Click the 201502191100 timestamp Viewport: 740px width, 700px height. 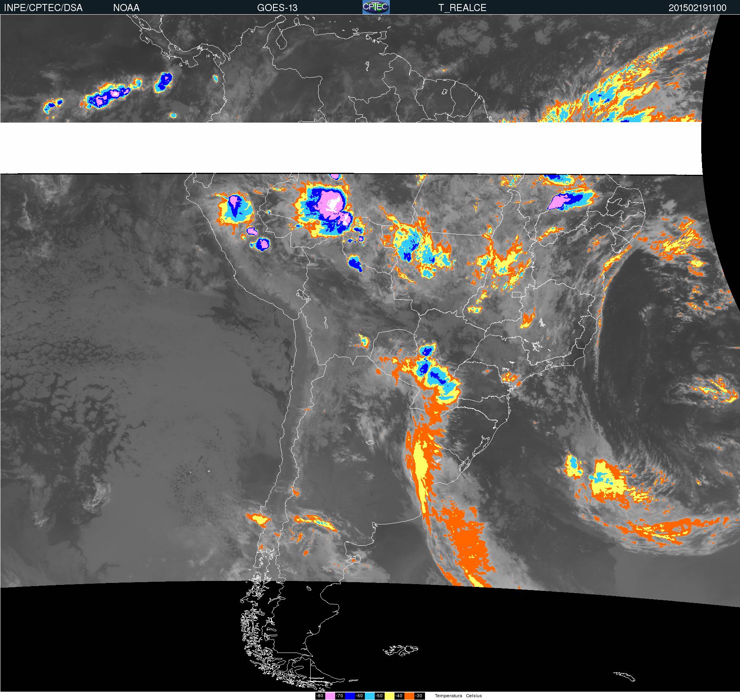697,8
